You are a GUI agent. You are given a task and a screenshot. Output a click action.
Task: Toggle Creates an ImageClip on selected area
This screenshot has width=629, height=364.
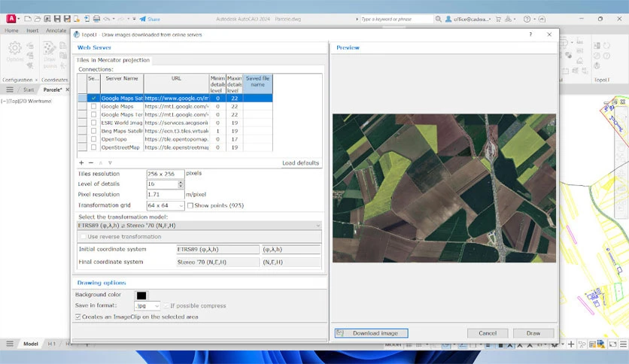point(77,317)
